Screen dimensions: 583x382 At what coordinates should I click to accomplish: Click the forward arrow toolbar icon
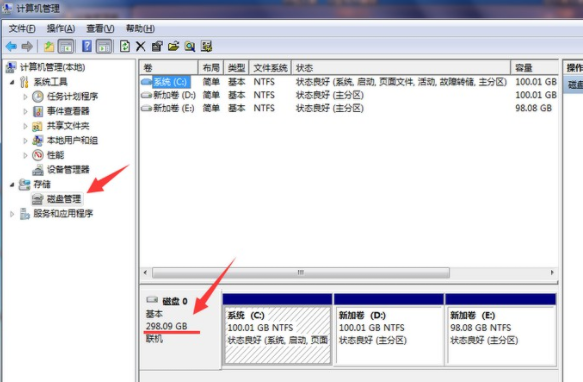(x=27, y=46)
